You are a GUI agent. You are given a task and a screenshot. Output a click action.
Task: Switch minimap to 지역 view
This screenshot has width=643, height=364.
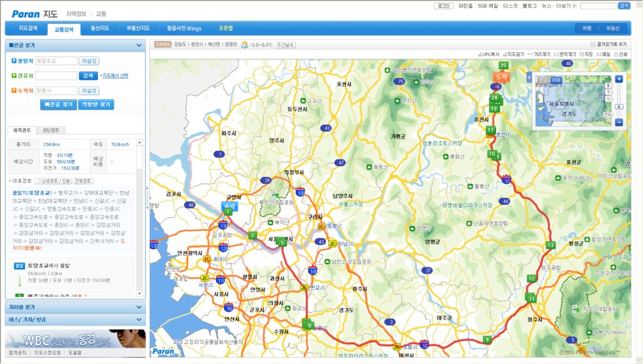[556, 80]
